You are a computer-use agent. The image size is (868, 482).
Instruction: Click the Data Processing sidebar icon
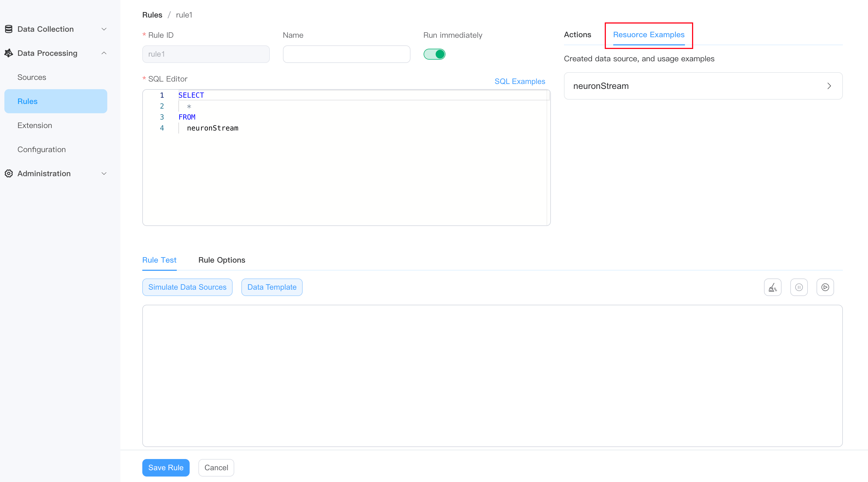click(x=9, y=53)
